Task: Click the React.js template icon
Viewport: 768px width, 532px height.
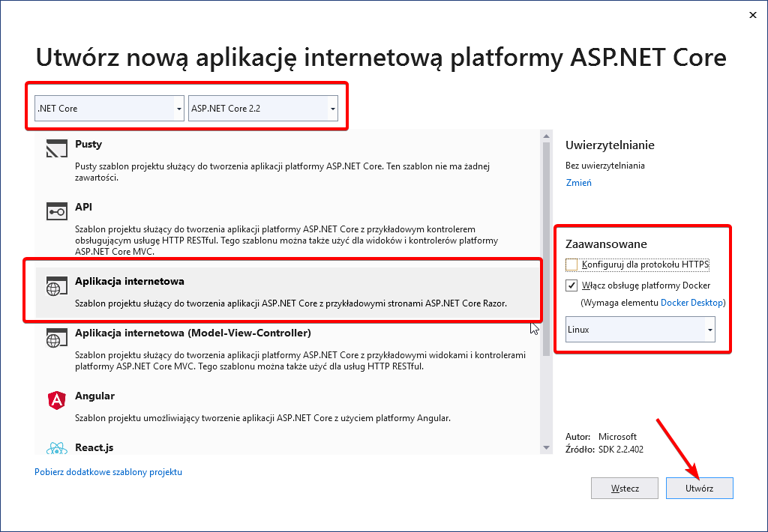Action: (x=57, y=450)
